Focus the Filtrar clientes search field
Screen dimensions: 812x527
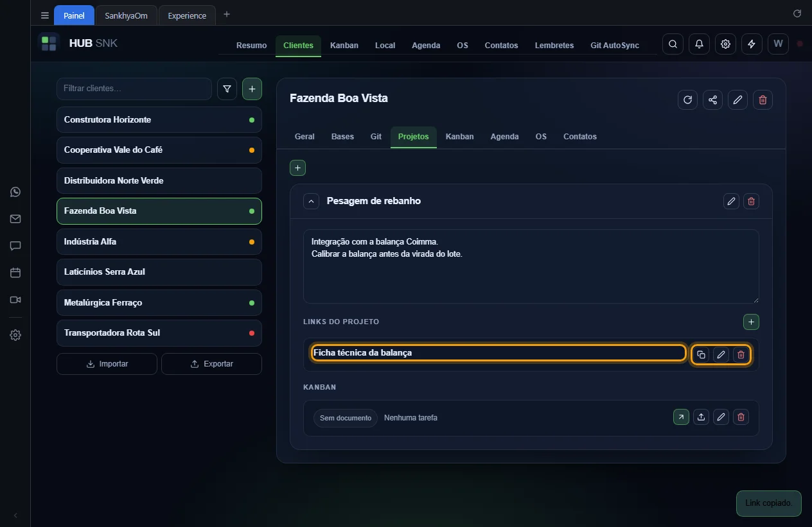(x=134, y=89)
